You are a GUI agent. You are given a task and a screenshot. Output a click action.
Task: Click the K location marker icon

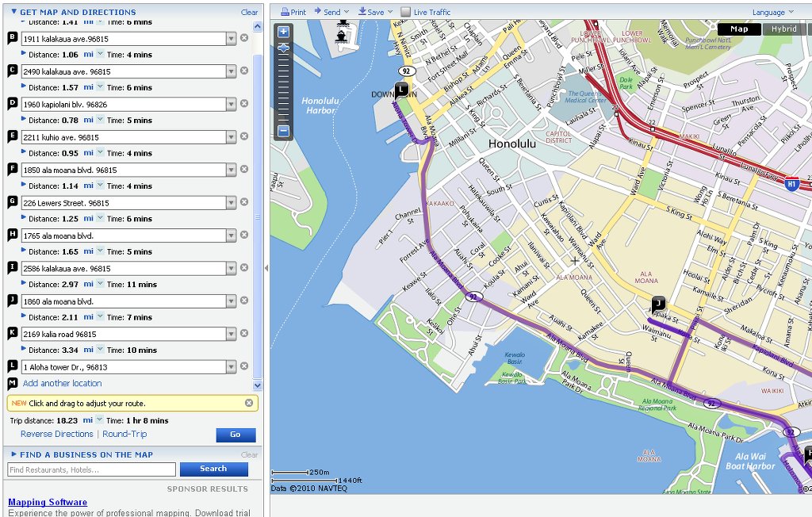coord(13,333)
